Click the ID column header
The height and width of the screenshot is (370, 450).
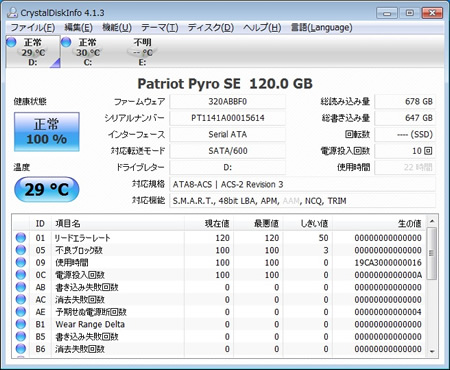point(40,223)
